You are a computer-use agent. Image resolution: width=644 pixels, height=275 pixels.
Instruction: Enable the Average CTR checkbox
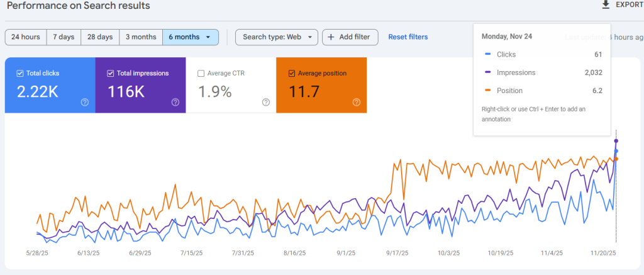(x=201, y=74)
